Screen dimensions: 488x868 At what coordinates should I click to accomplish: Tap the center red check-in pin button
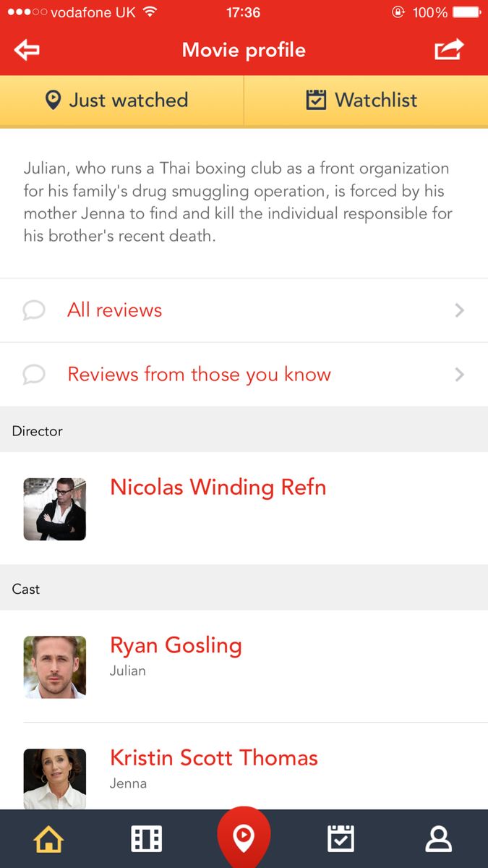coord(244,838)
